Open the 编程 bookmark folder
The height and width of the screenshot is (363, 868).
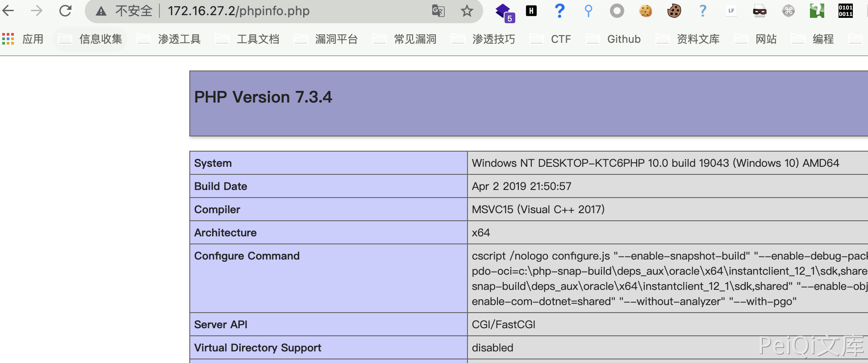pos(813,39)
